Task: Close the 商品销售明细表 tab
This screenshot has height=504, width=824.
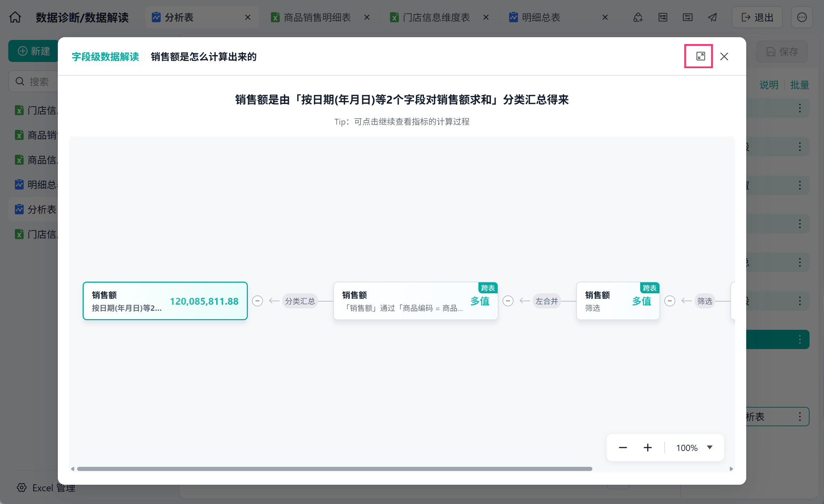Action: pos(367,17)
